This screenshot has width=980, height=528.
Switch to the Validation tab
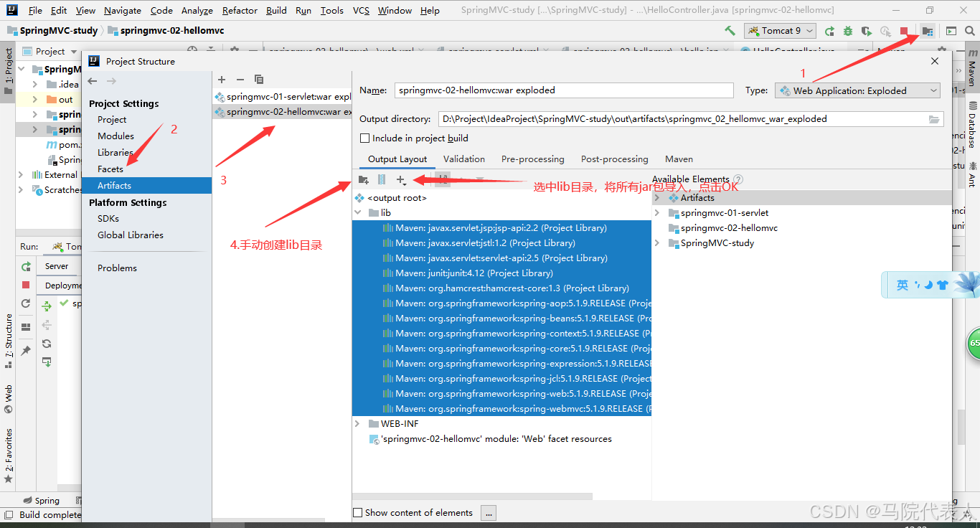(464, 159)
